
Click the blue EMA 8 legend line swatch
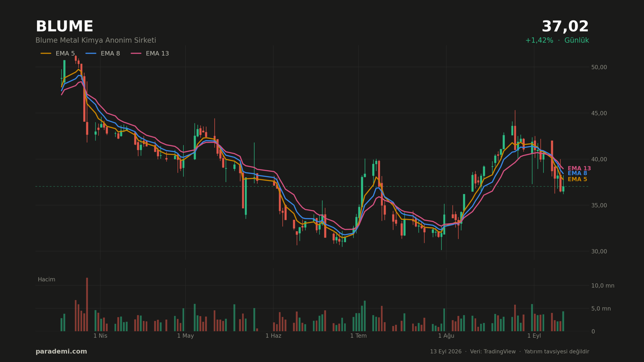[91, 53]
